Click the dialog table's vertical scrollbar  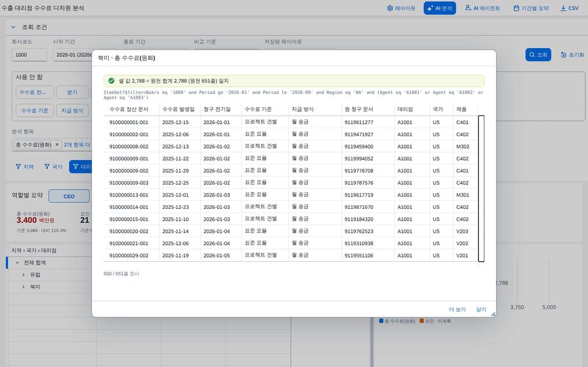point(481,189)
